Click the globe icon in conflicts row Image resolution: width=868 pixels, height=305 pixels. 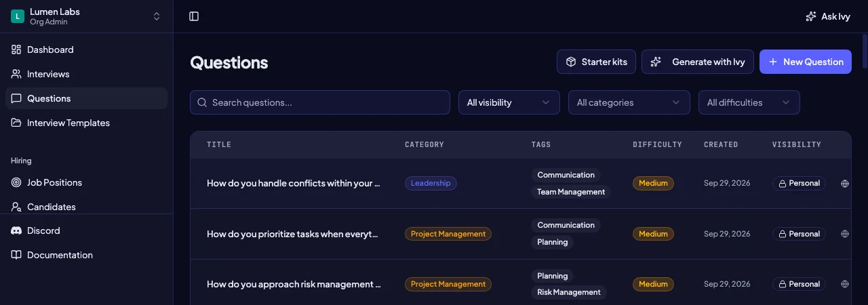click(845, 183)
